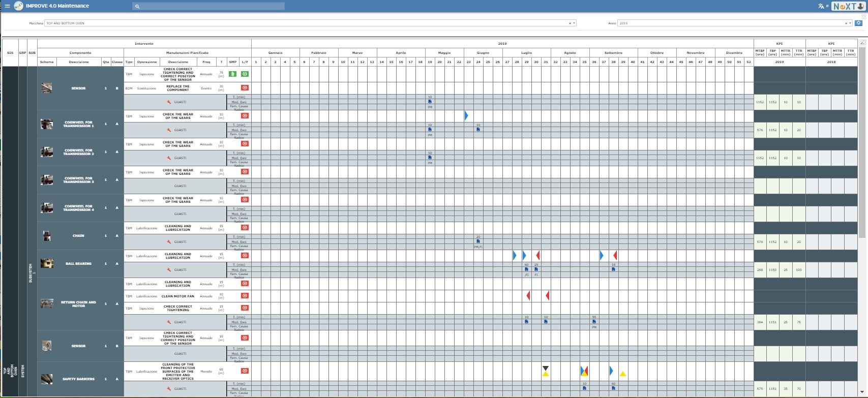Open the hamburger navigation menu
868x398 pixels.
(7, 6)
